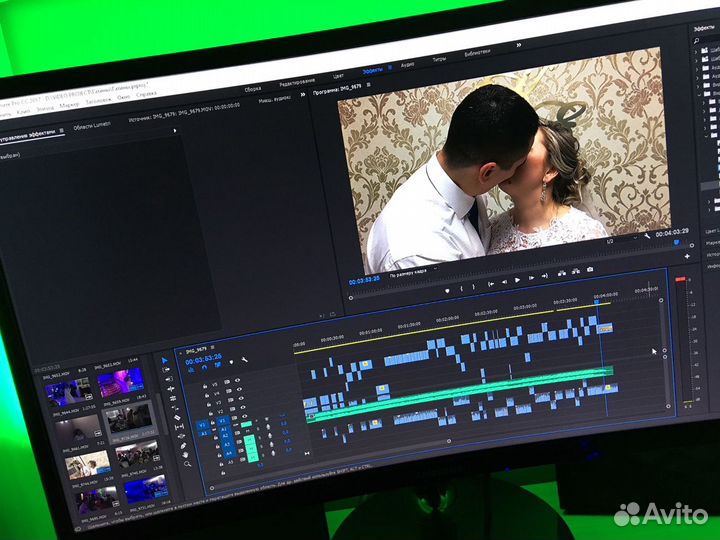
Task: Expand the top Effects panel folder
Action: click(x=697, y=50)
